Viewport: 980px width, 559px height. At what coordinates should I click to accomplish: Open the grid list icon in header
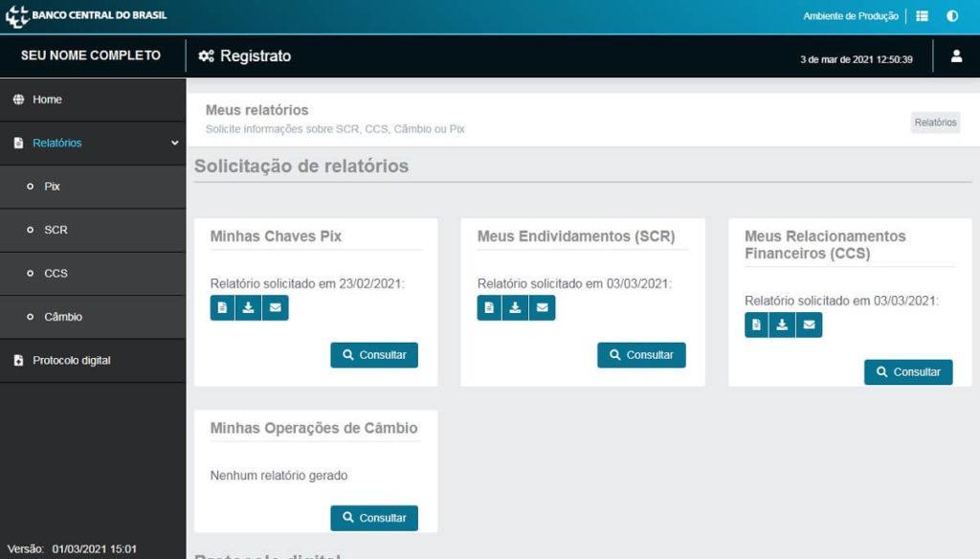pos(922,16)
